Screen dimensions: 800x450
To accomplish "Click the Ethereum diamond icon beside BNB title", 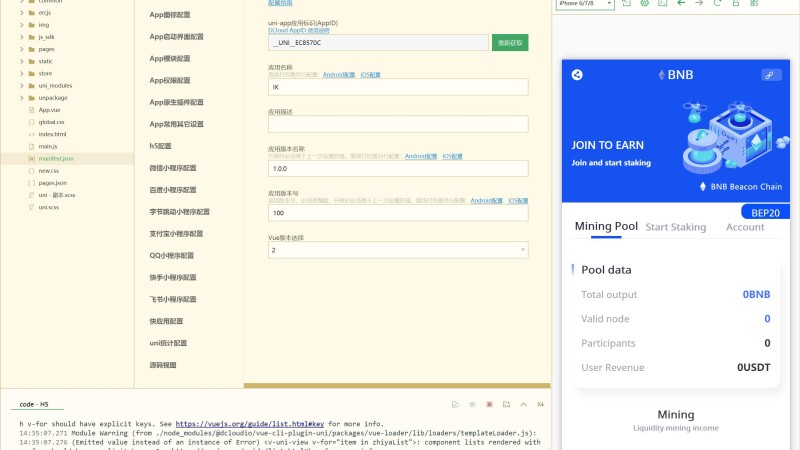I will pos(661,75).
